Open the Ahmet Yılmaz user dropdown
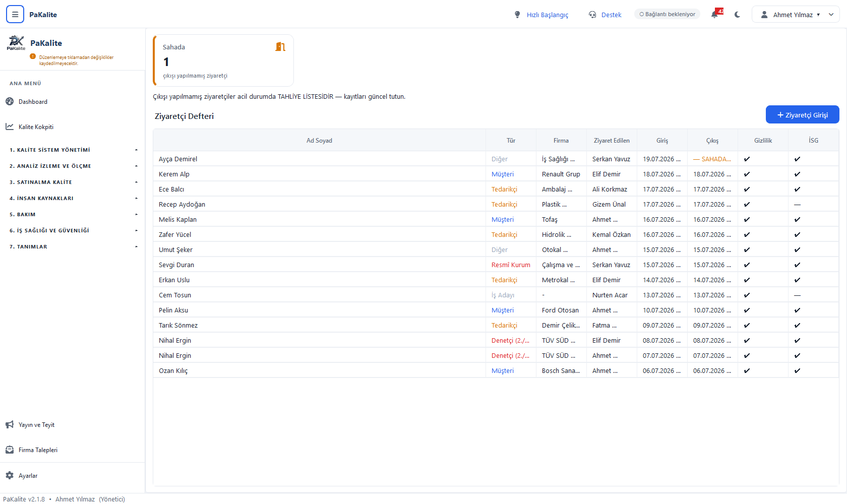Image resolution: width=847 pixels, height=504 pixels. 796,15
